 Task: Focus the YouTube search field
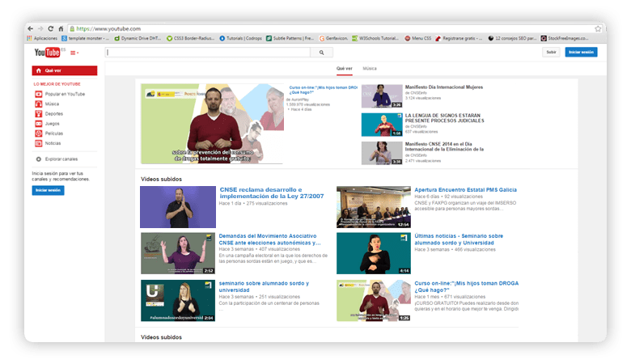click(208, 53)
